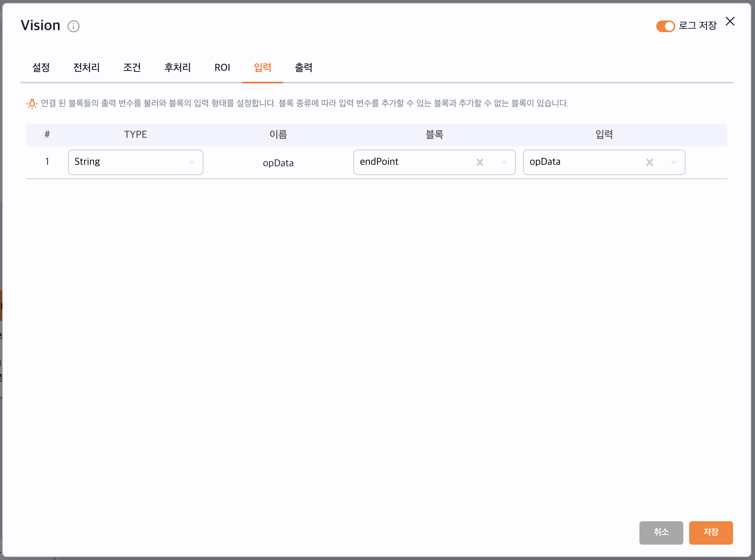
Task: Close the Vision dialog with the X
Action: (730, 22)
